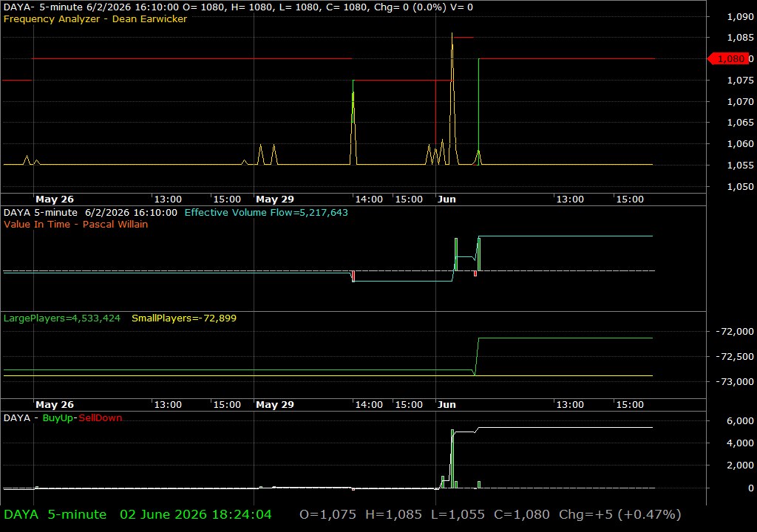Click 'Jun' on the lower time axis

(447, 405)
